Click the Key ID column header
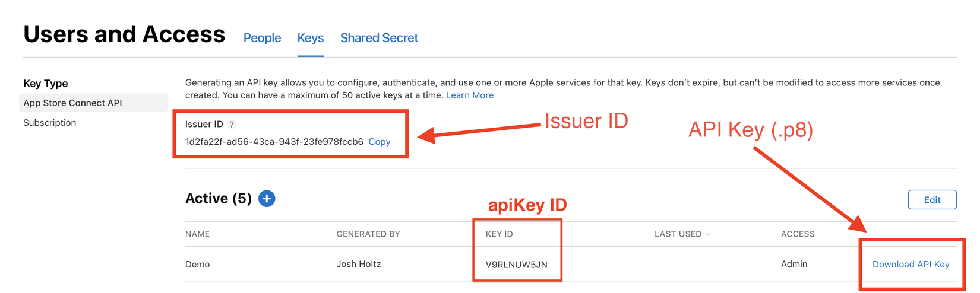Image resolution: width=980 pixels, height=293 pixels. pos(499,234)
